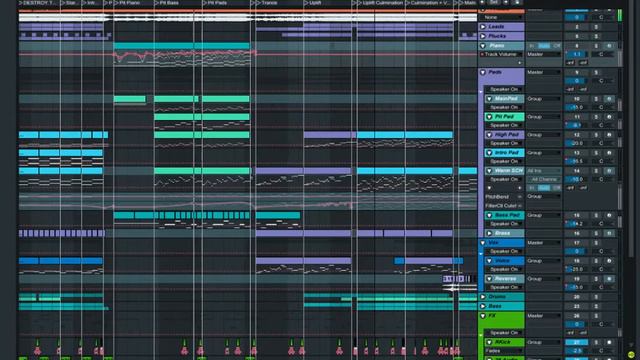Collapse the FX group track

pos(483,316)
